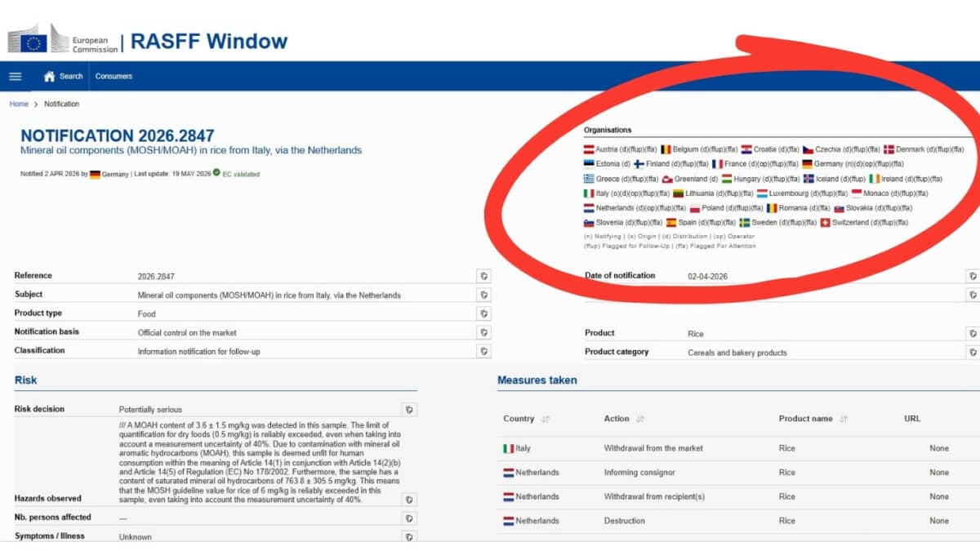This screenshot has height=551, width=980.
Task: Click 'Cereals and bakery products' value
Action: [737, 353]
